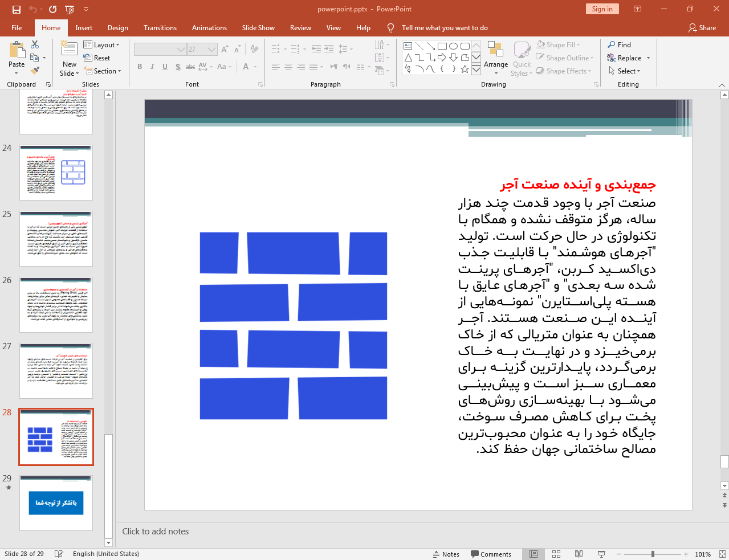729x560 pixels.
Task: Open the font name combo box dropdown
Action: (181, 50)
